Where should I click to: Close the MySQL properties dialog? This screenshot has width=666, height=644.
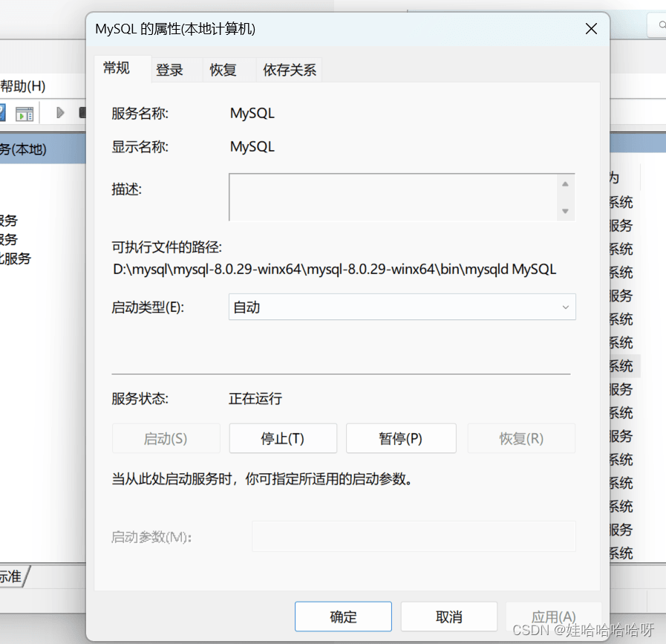click(x=591, y=29)
